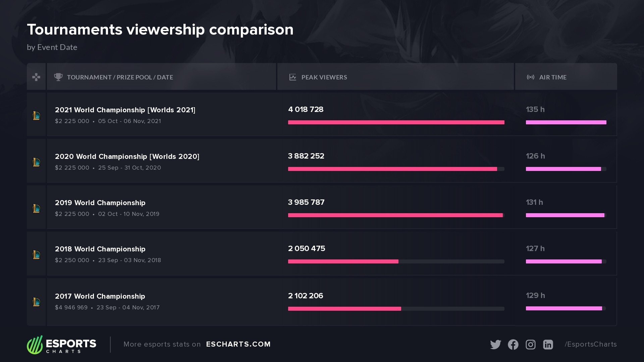Image resolution: width=644 pixels, height=362 pixels.
Task: Select the 2019 World Championship title
Action: [100, 203]
